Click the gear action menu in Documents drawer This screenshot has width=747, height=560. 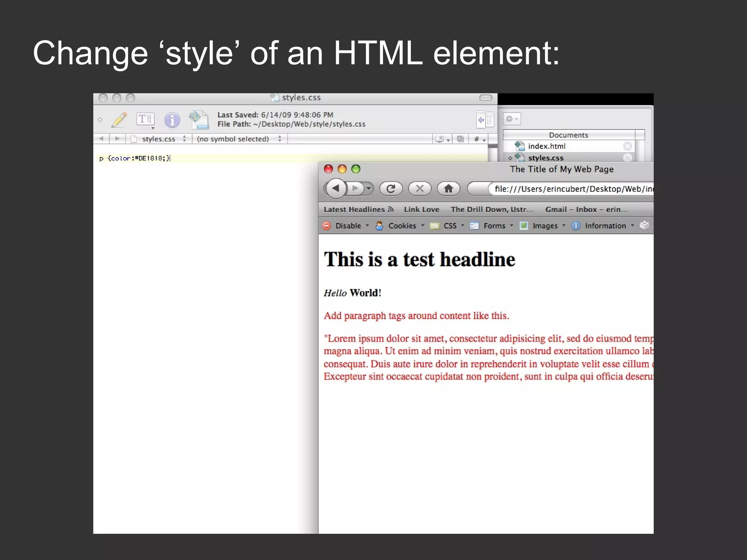coord(512,119)
